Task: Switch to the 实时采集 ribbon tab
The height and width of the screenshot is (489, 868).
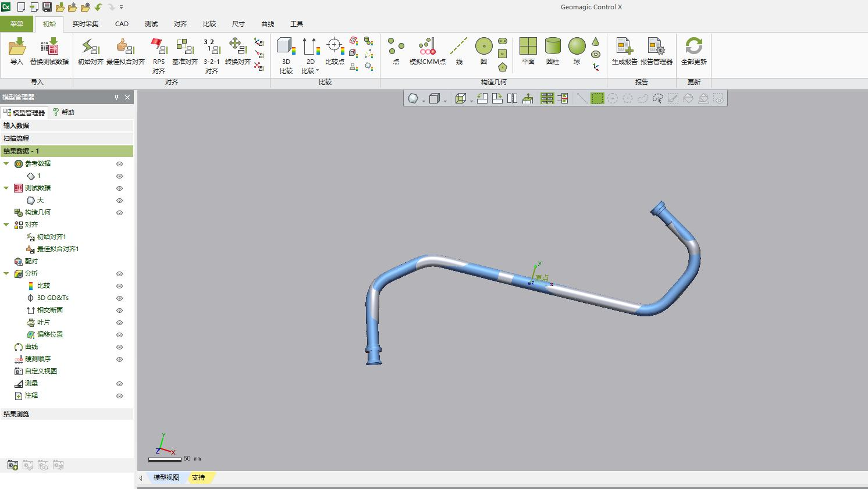Action: click(x=85, y=24)
